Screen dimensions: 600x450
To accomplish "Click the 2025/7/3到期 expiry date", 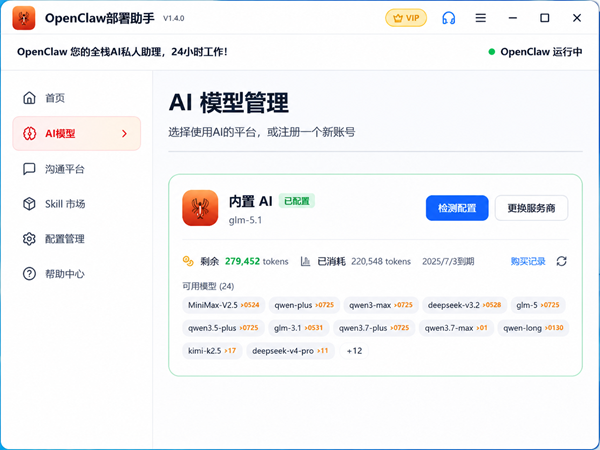I will (448, 261).
